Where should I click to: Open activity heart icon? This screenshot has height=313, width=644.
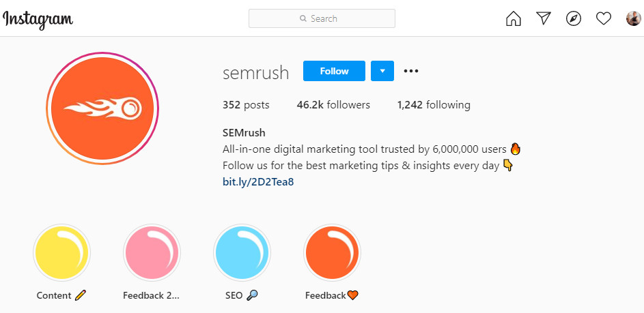(603, 18)
